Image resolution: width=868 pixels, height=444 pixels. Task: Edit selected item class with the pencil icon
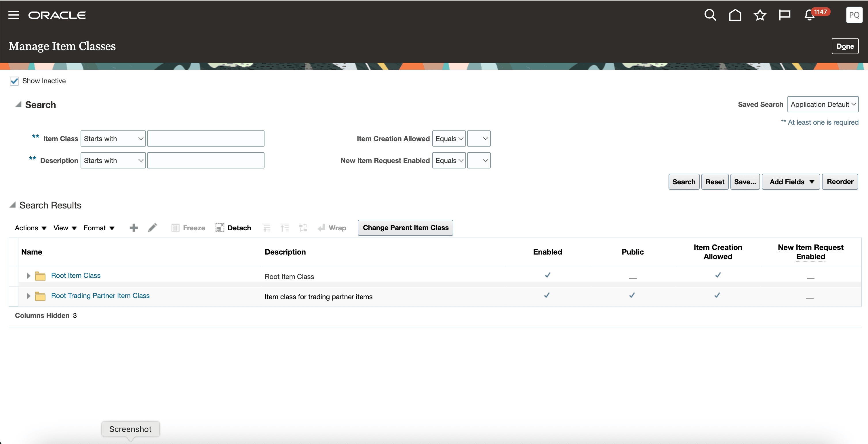152,227
